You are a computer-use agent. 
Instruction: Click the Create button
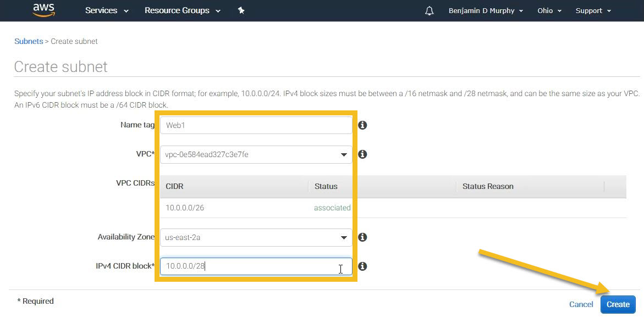(618, 304)
